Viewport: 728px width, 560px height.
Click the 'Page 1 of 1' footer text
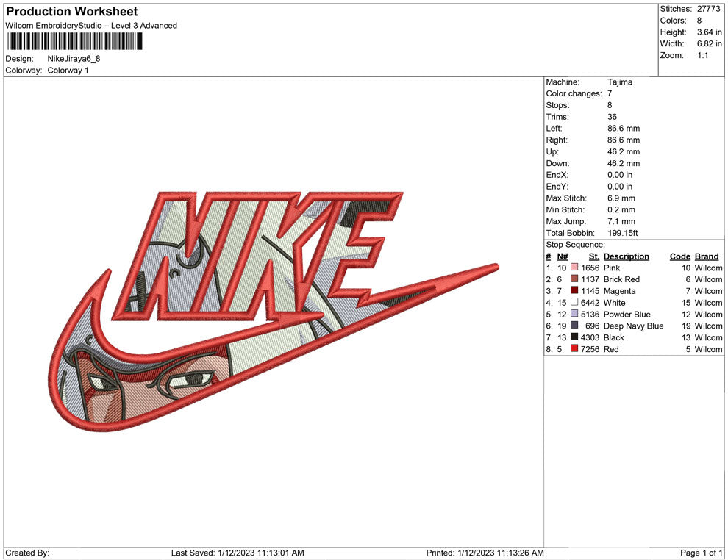[x=701, y=552]
